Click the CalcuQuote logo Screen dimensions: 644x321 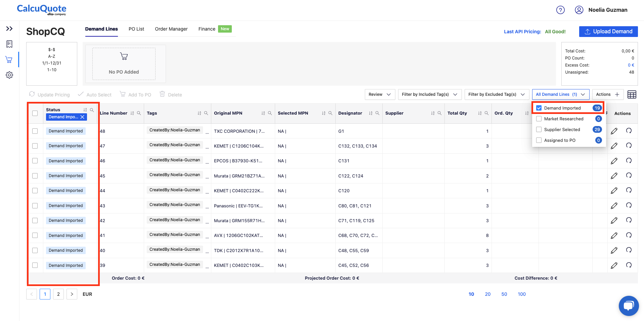click(42, 10)
